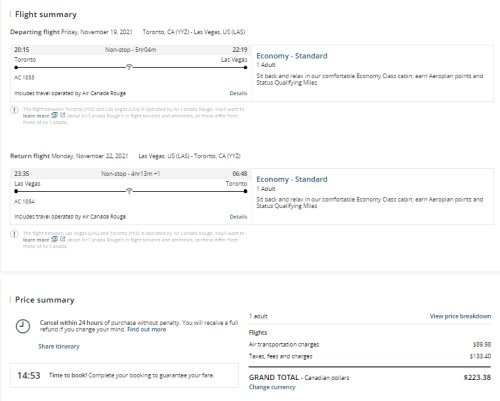Click the Wi-Fi icon on return flight line

point(129,191)
